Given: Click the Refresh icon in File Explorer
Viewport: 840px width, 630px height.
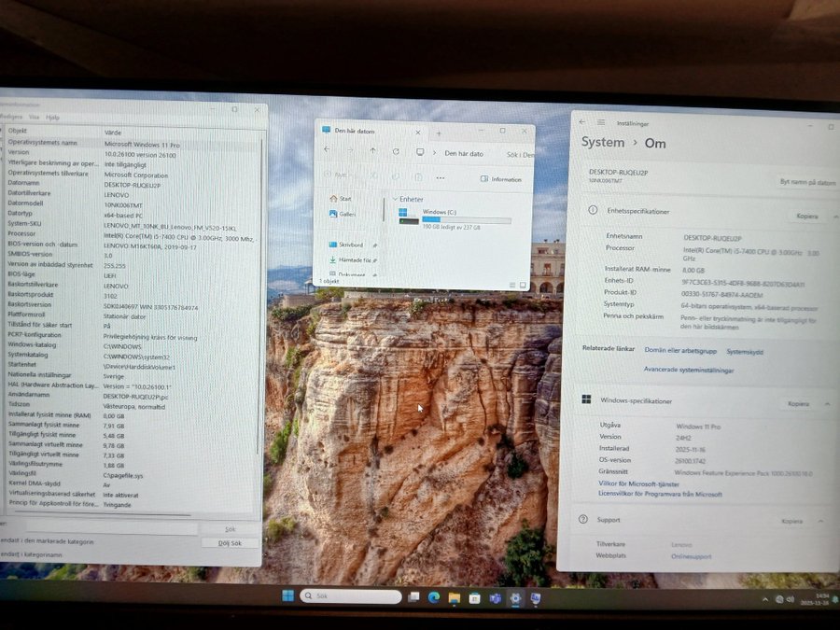Looking at the screenshot, I should click(396, 151).
